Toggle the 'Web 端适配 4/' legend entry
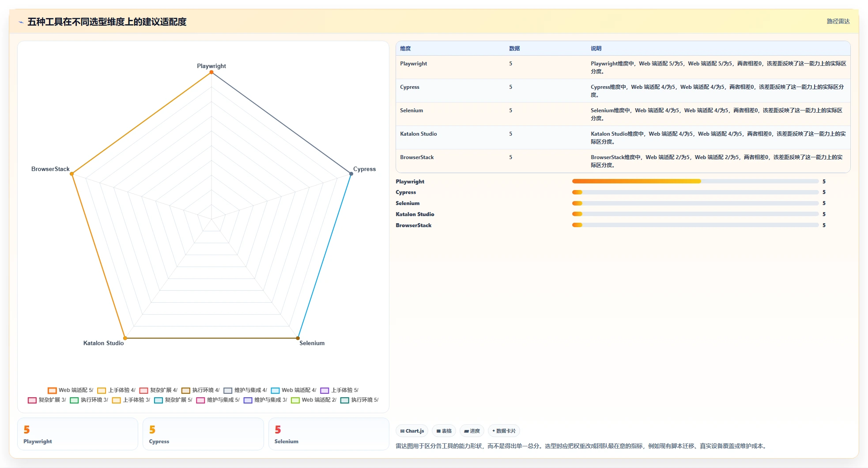The image size is (868, 468). 294,390
